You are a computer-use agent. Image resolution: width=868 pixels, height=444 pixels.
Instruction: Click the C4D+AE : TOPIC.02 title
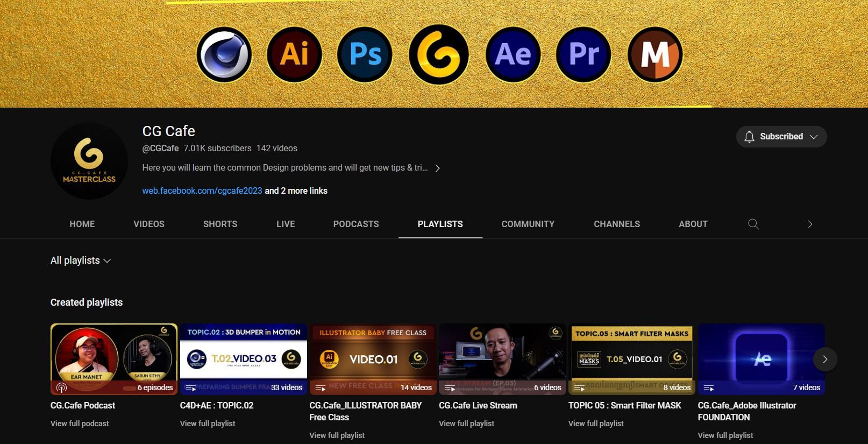(217, 405)
